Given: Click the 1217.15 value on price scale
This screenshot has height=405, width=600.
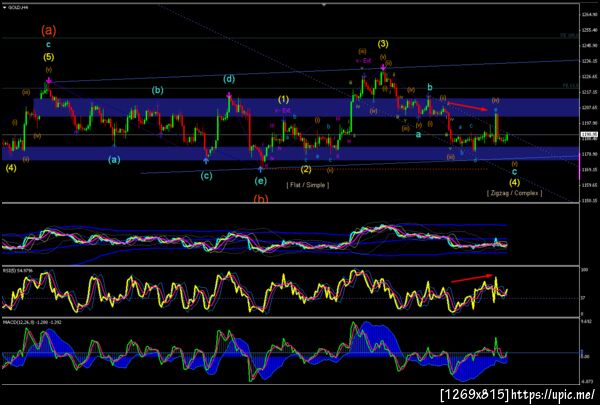Looking at the screenshot, I should (589, 92).
